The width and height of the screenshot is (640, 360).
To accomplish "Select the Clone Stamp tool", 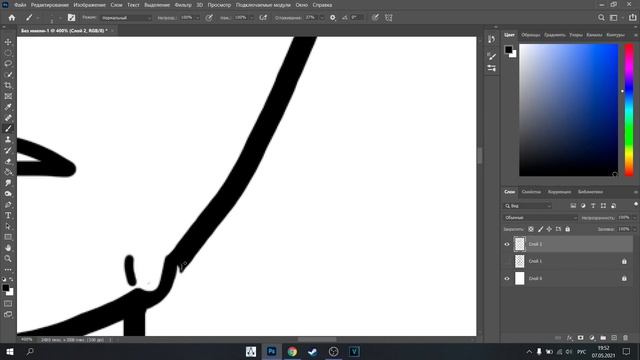I will click(8, 139).
